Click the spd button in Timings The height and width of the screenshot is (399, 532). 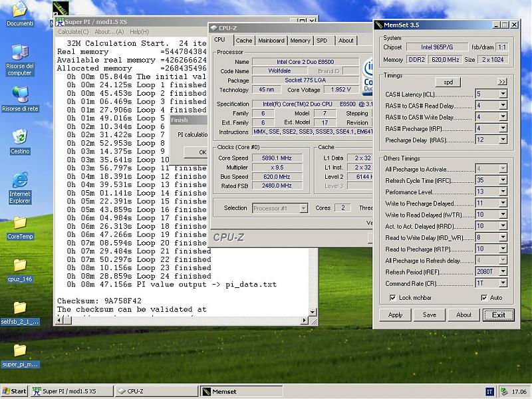448,82
